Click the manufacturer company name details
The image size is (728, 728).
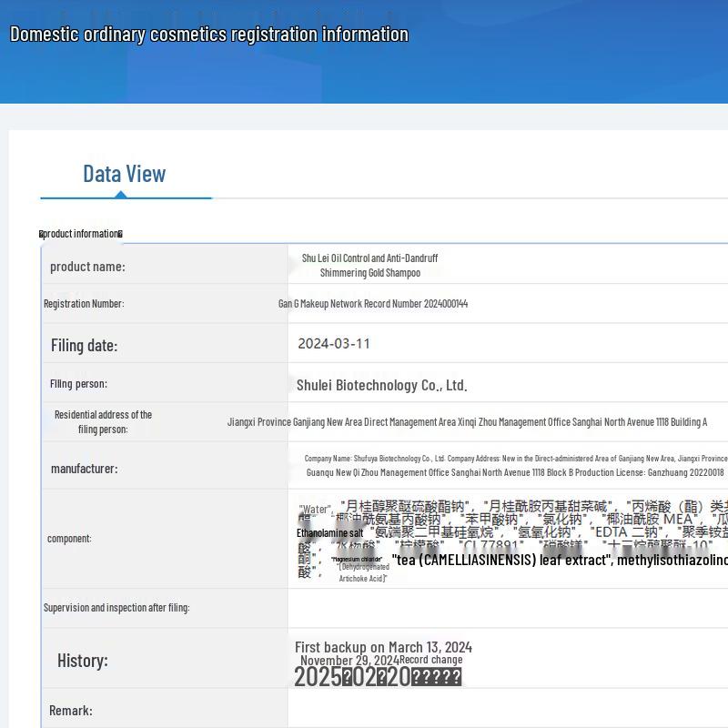click(x=515, y=466)
